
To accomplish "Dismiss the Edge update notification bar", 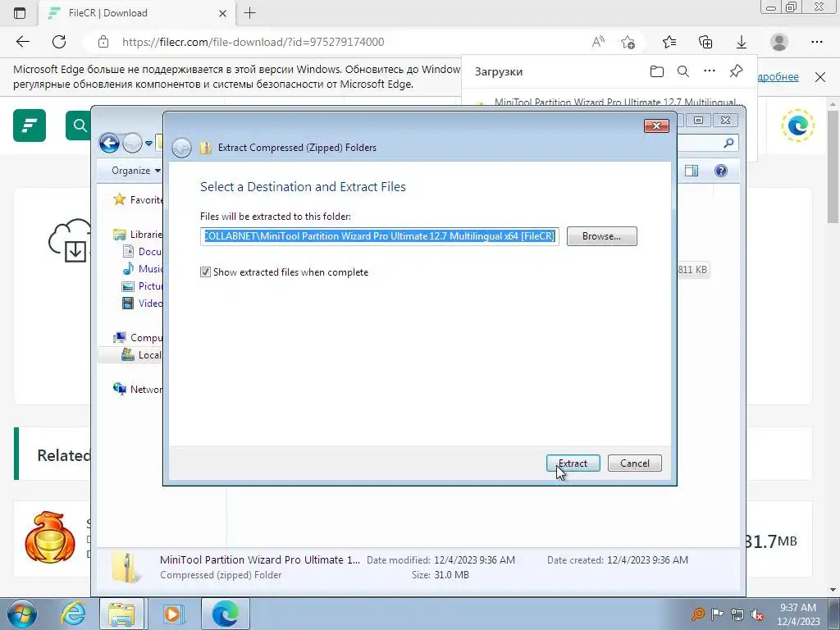I will (x=820, y=77).
